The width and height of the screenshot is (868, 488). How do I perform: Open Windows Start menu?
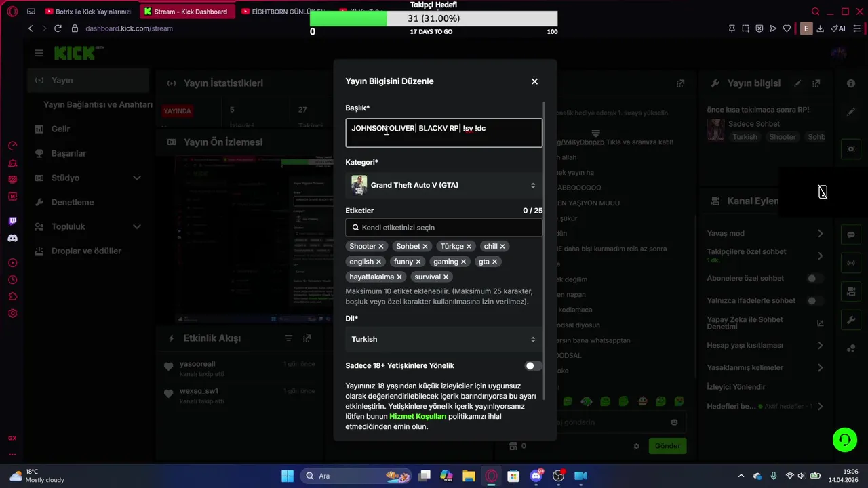[288, 476]
